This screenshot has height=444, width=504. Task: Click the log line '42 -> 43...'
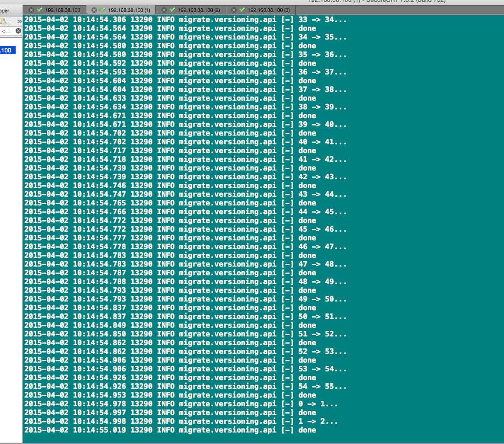pos(186,177)
